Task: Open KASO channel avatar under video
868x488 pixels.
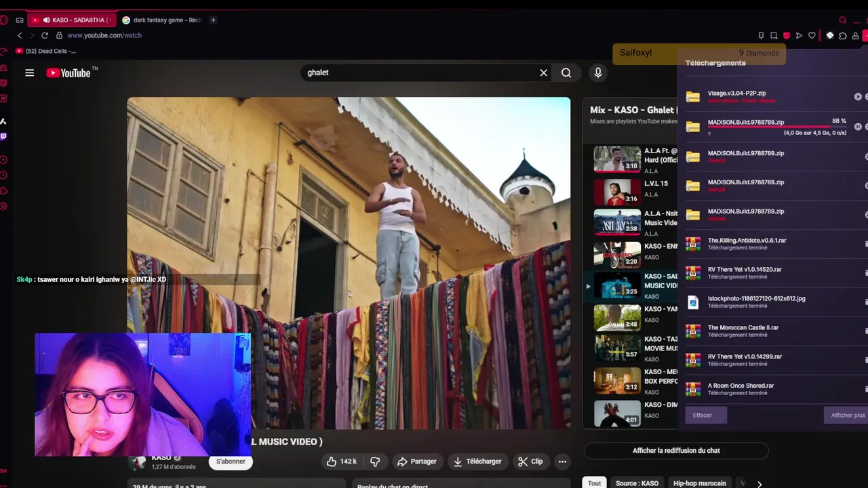Action: (x=138, y=462)
